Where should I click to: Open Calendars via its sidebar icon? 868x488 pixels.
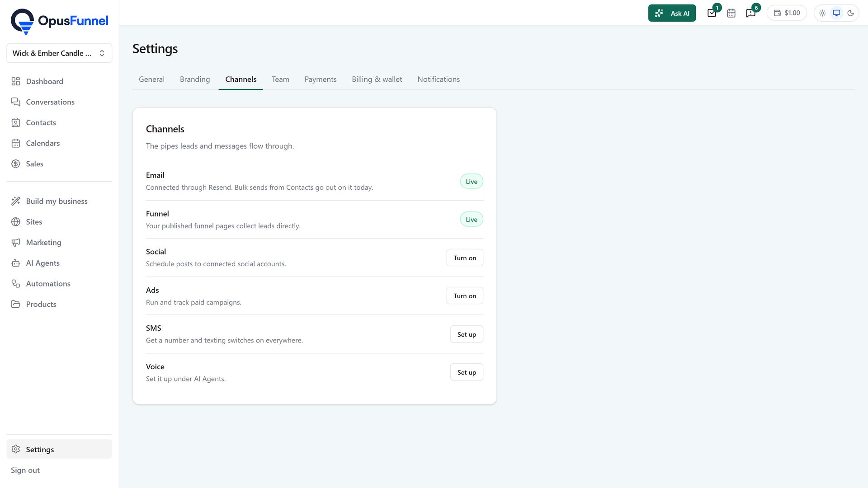coord(16,143)
